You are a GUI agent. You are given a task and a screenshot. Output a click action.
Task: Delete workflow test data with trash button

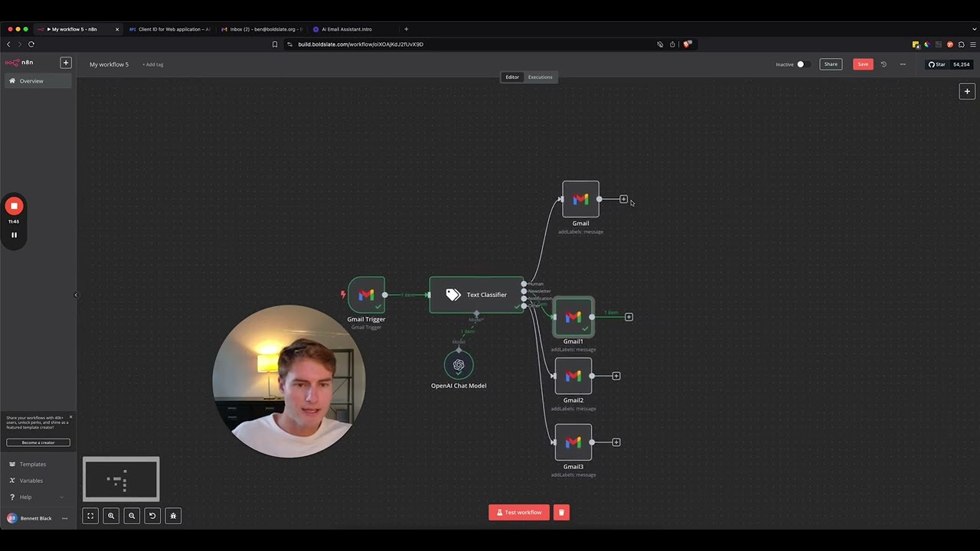[561, 513]
